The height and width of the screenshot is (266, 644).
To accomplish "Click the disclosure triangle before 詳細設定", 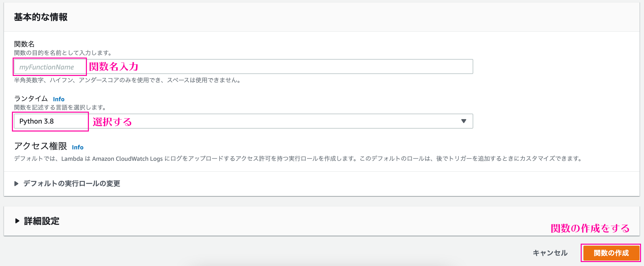I will pyautogui.click(x=17, y=221).
